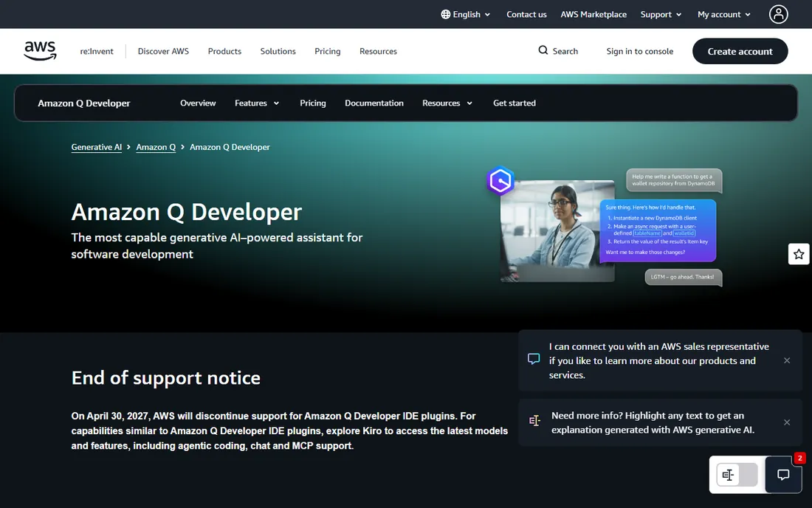
Task: Click chat icon beside sales representative message
Action: pyautogui.click(x=534, y=359)
